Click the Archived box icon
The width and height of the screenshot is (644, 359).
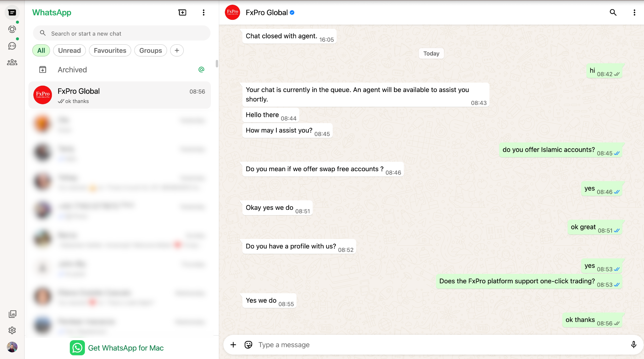coord(42,69)
